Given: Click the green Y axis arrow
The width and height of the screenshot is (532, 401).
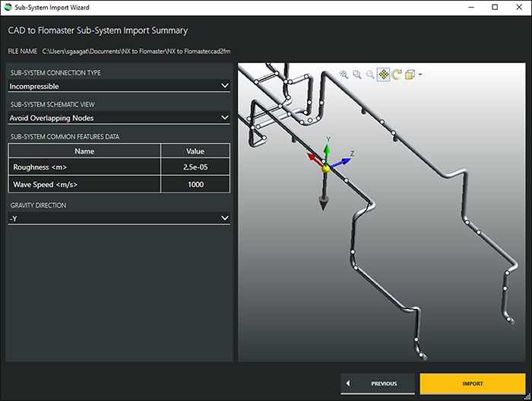Looking at the screenshot, I should pos(326,152).
